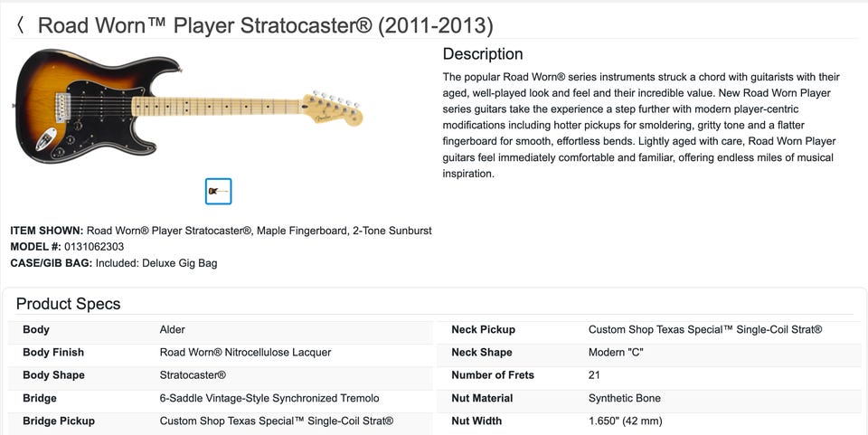The height and width of the screenshot is (435, 868).
Task: Click the Body spec row showing Alder
Action: [172, 330]
